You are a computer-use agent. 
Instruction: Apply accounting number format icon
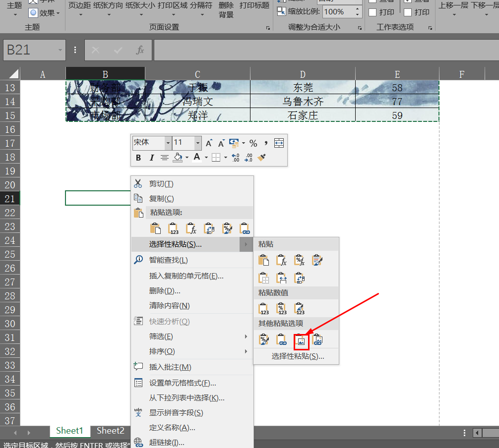[x=234, y=143]
